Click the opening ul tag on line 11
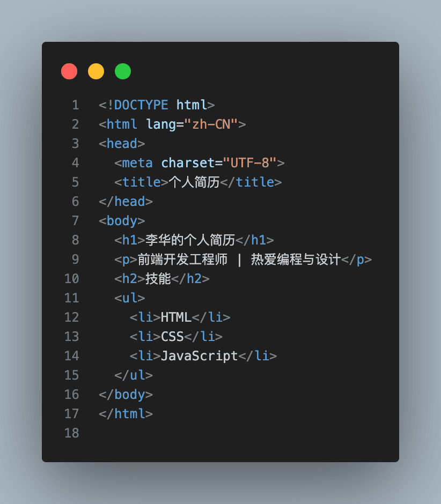 [x=130, y=298]
